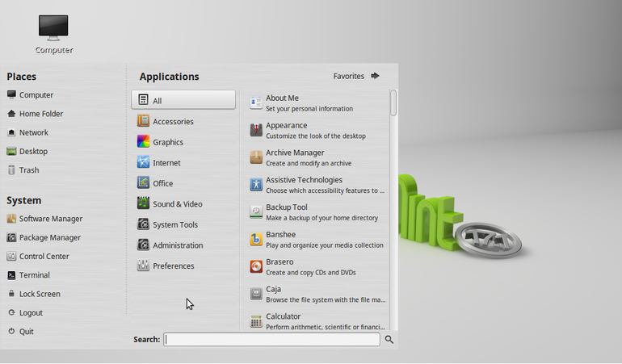Screen dimensions: 622x364
Task: Click the Logout label
Action: click(x=31, y=313)
